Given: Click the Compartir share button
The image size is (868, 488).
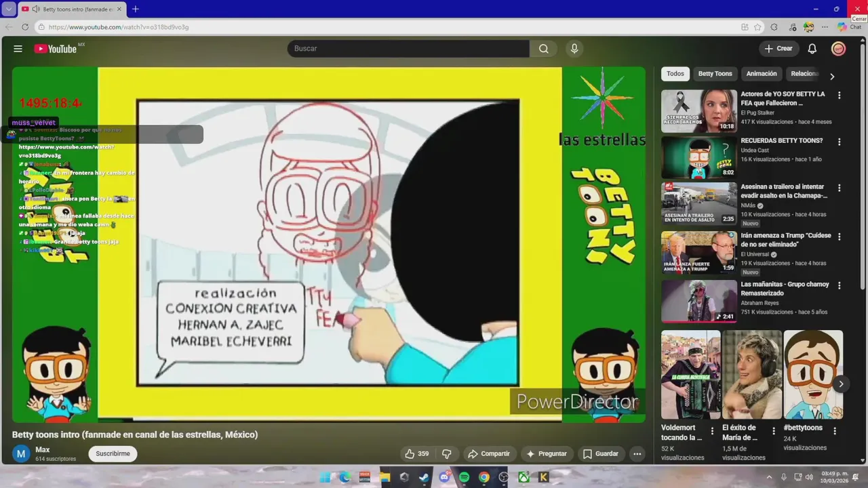Looking at the screenshot, I should tap(489, 454).
